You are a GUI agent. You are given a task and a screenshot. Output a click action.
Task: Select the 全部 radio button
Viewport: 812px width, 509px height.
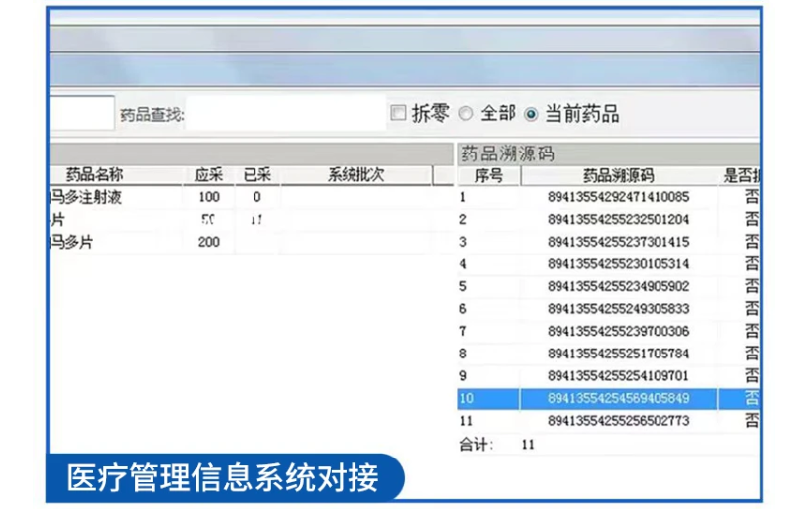click(466, 114)
